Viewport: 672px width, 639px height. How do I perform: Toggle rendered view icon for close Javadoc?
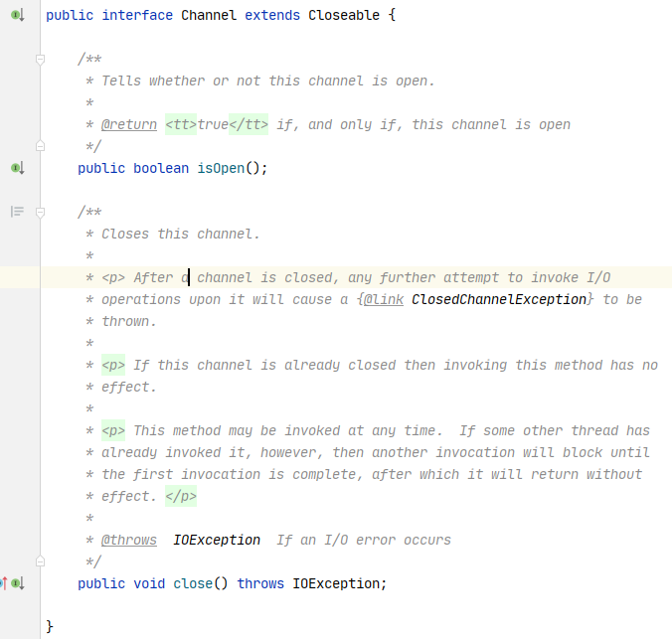tap(17, 212)
